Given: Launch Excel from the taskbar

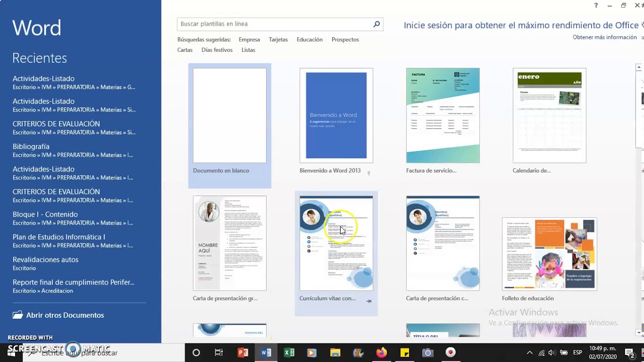Looking at the screenshot, I should (x=289, y=353).
